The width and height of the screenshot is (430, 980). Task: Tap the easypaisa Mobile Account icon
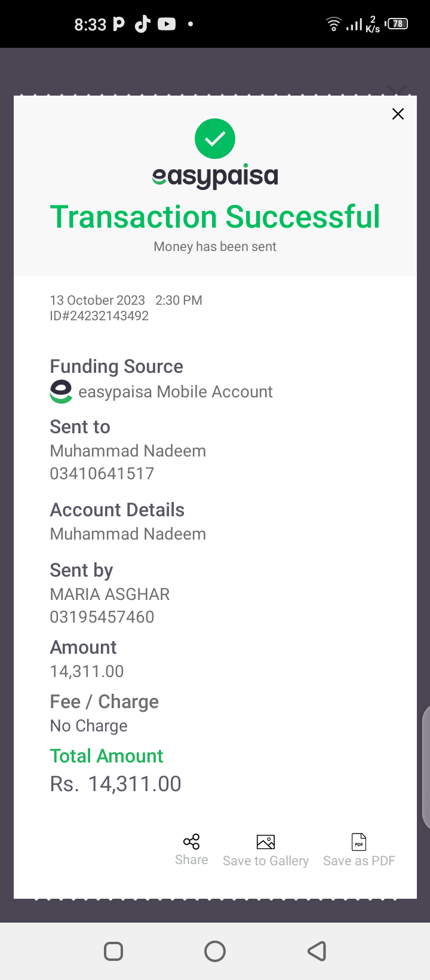click(x=61, y=391)
